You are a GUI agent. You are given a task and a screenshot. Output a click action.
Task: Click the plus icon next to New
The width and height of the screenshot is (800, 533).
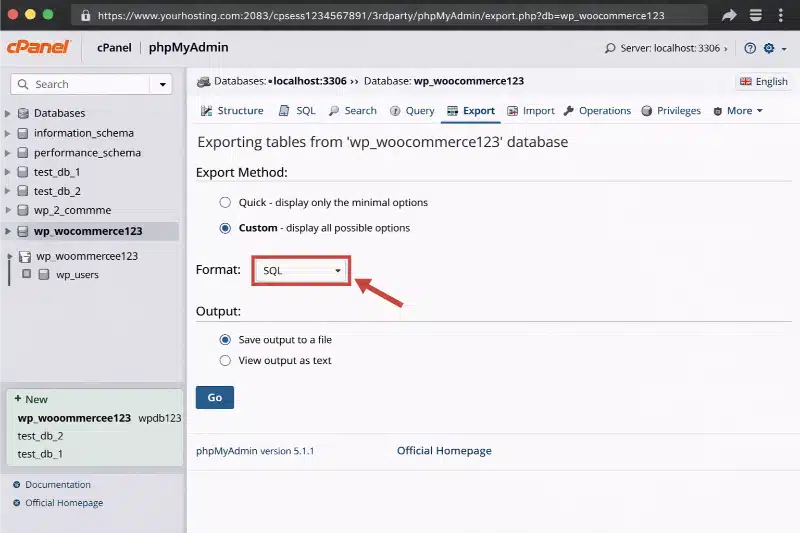pos(18,398)
